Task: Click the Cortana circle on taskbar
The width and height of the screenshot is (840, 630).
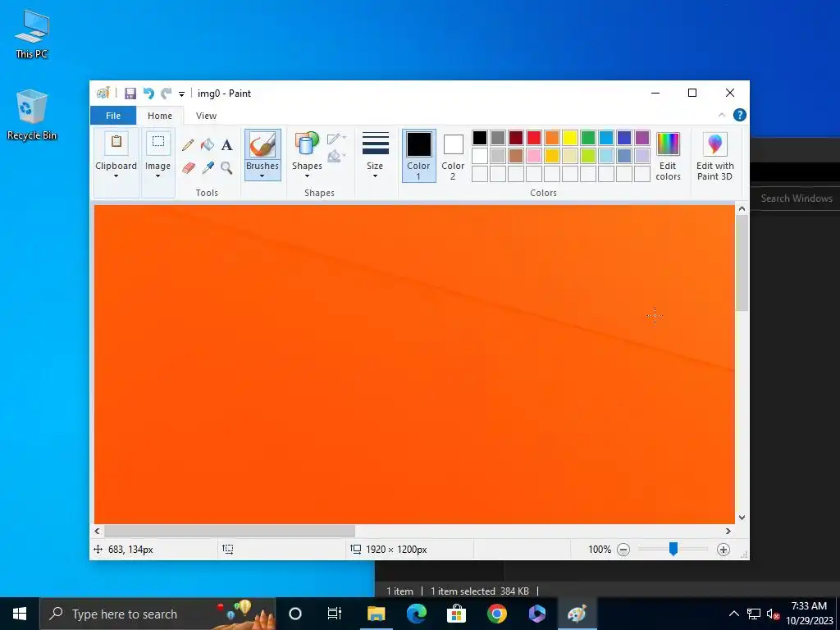Action: tap(295, 614)
